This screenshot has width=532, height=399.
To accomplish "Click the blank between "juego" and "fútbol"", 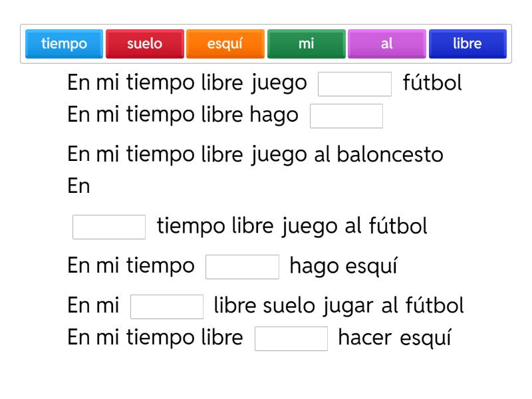I will [x=355, y=84].
